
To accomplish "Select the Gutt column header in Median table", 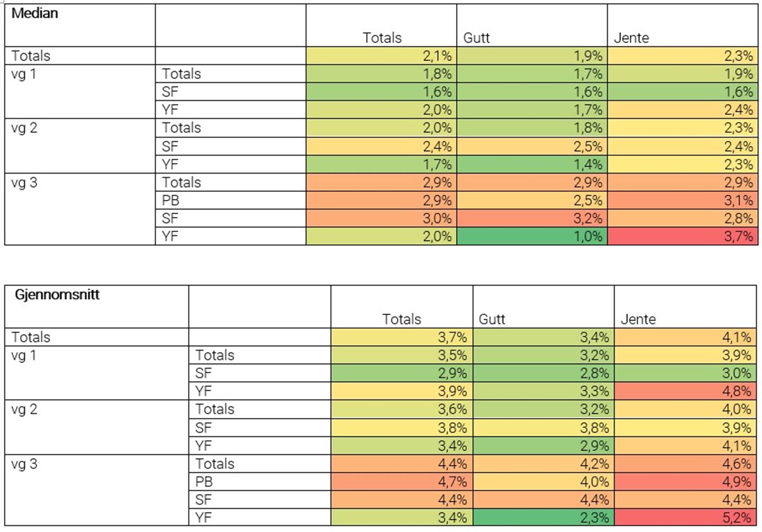I will [477, 38].
